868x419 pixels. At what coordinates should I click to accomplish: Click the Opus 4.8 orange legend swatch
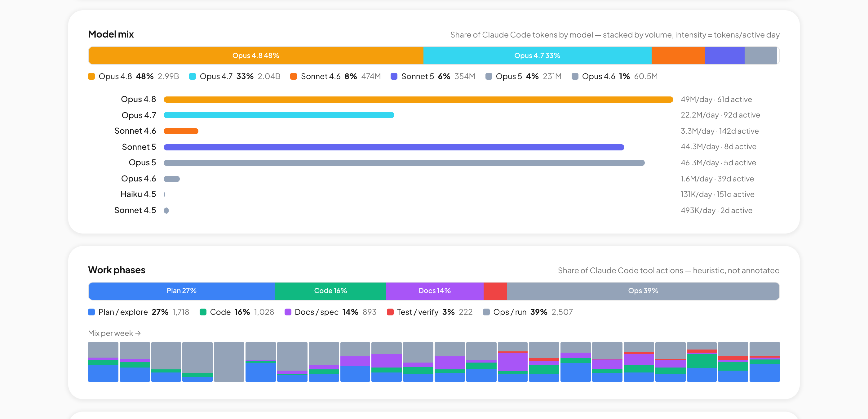pos(91,77)
